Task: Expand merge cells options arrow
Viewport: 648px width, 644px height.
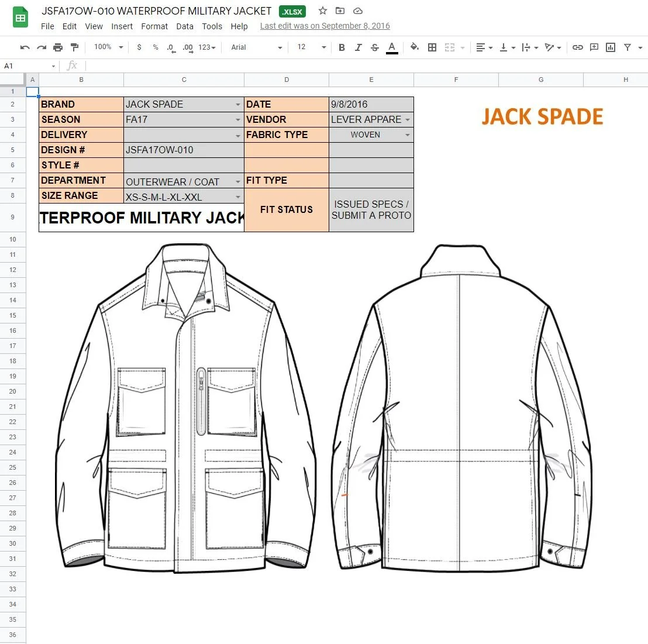Action: [x=463, y=48]
